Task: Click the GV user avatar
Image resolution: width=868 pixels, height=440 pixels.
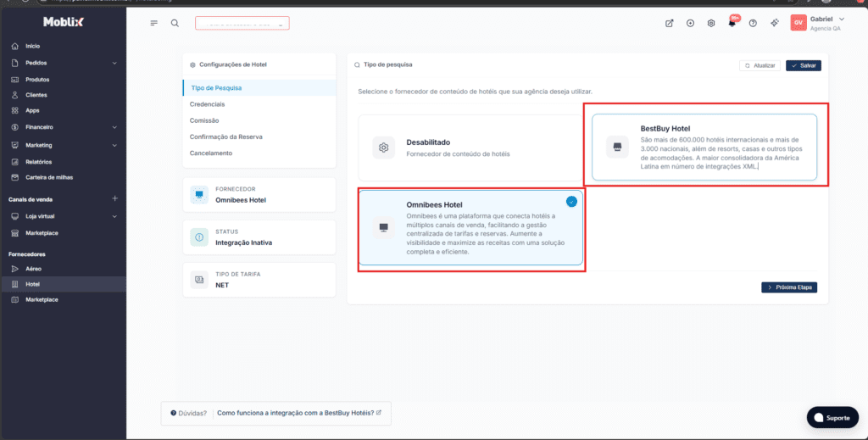Action: pos(798,23)
